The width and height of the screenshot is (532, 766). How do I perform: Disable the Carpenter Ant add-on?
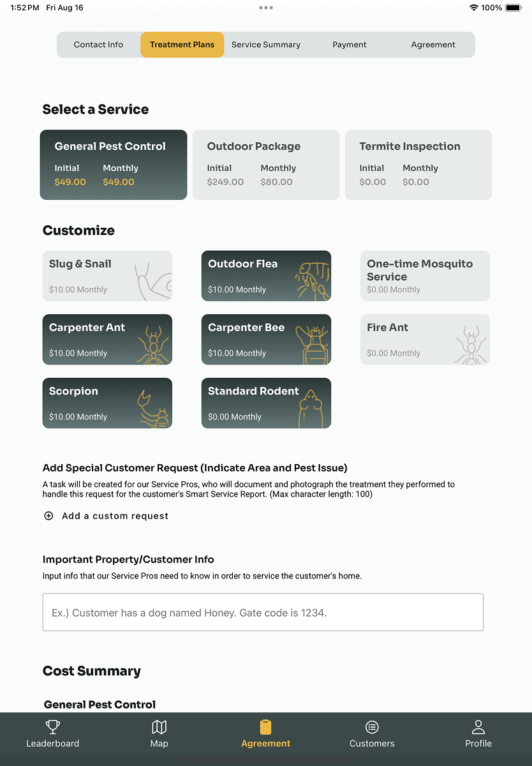[107, 340]
